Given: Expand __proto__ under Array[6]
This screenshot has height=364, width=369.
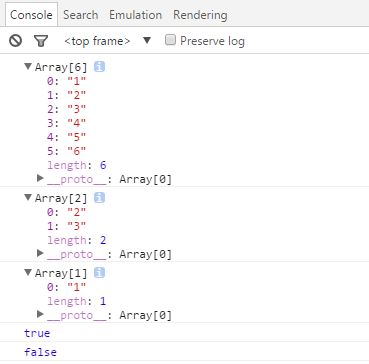Looking at the screenshot, I should [x=40, y=178].
